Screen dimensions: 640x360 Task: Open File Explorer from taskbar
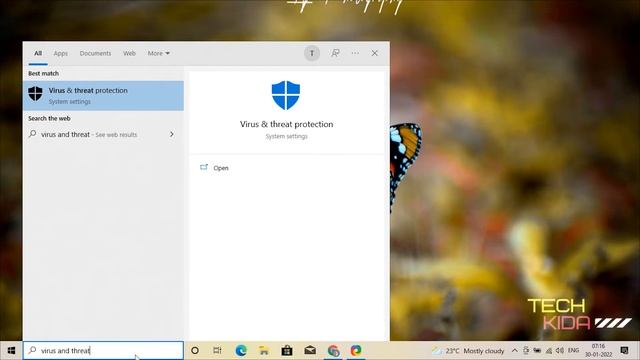[x=264, y=350]
